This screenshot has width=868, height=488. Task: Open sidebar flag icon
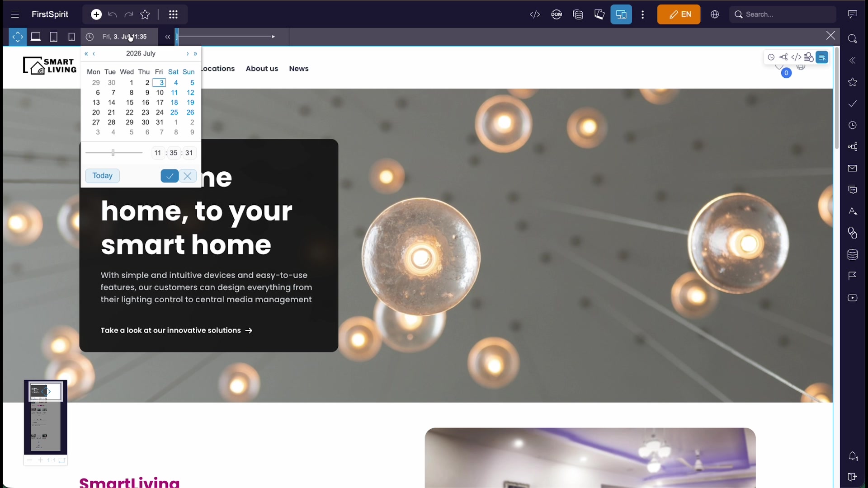pyautogui.click(x=853, y=276)
